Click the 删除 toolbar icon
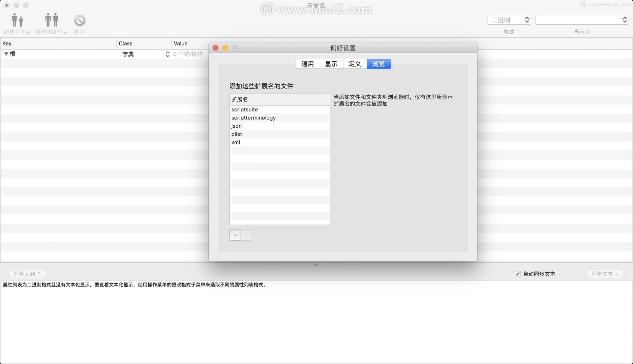633x364 pixels. pyautogui.click(x=79, y=20)
